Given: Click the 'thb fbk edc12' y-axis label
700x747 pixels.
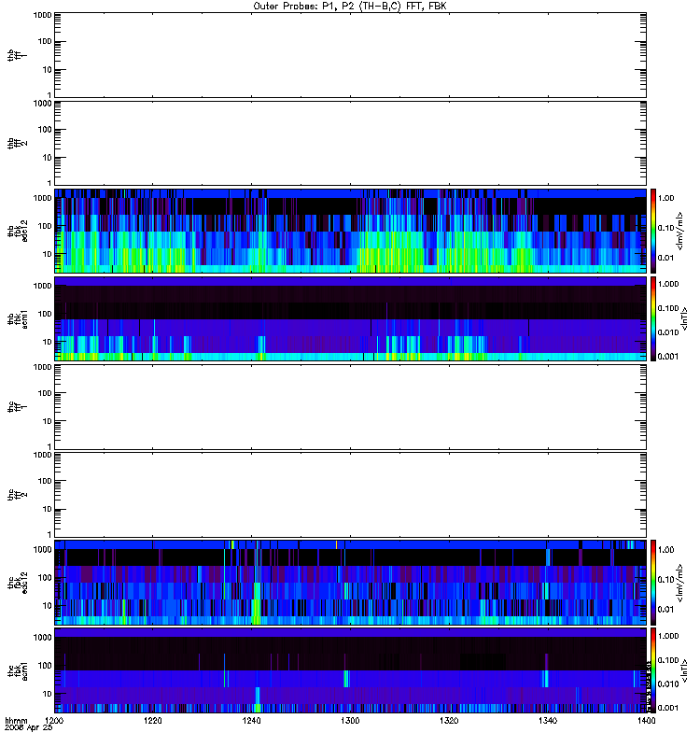Looking at the screenshot, I should pos(17,231).
